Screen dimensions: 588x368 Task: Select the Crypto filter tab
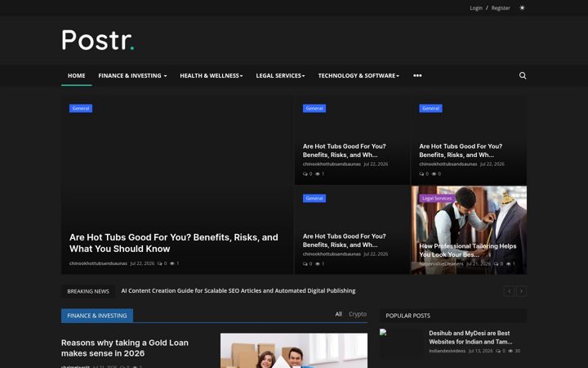point(358,314)
